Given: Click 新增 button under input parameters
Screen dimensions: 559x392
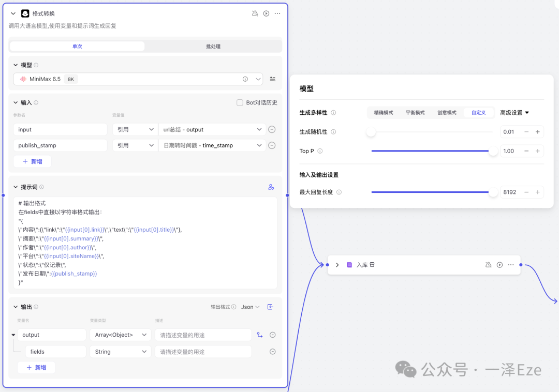Looking at the screenshot, I should click(33, 162).
